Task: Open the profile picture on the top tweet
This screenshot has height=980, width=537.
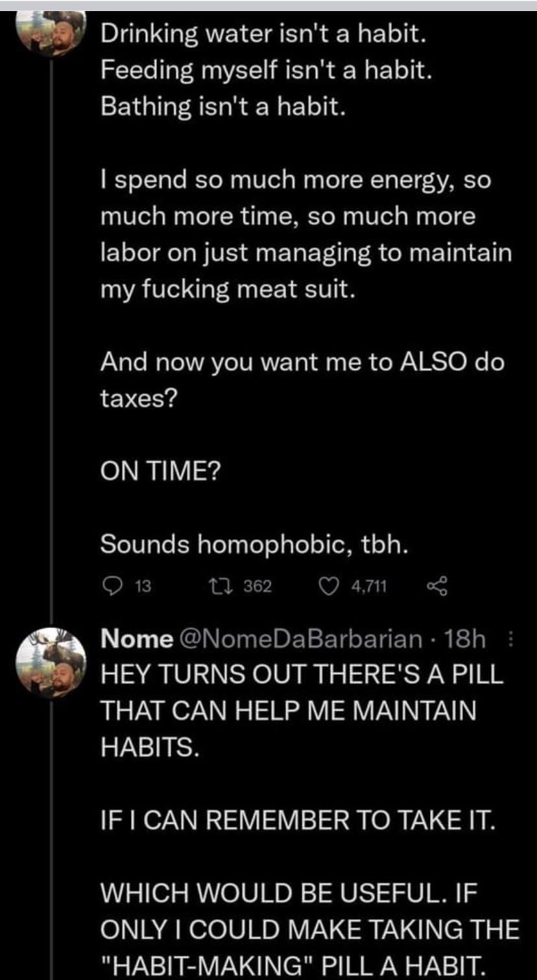Action: pyautogui.click(x=52, y=32)
